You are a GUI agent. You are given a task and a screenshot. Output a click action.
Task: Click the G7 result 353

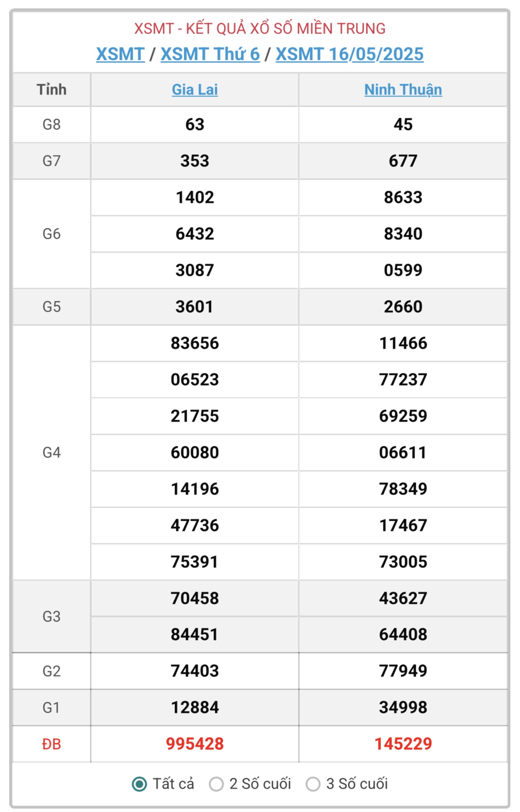coord(195,161)
